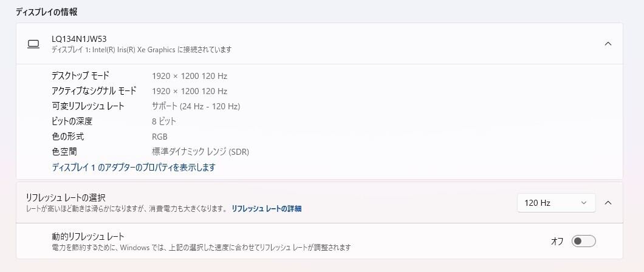Collapse the リフレッシュ レートの選択 section chevron
Image resolution: width=644 pixels, height=272 pixels.
(608, 203)
